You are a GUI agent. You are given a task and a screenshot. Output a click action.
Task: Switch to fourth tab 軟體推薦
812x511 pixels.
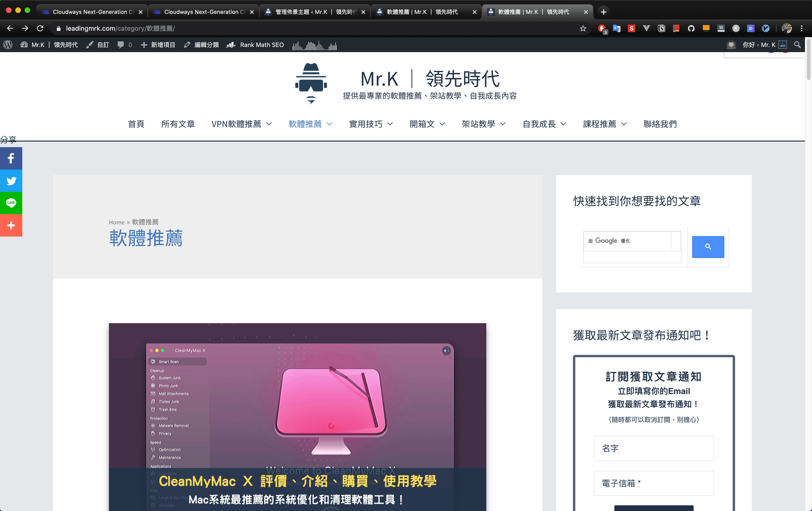(427, 12)
